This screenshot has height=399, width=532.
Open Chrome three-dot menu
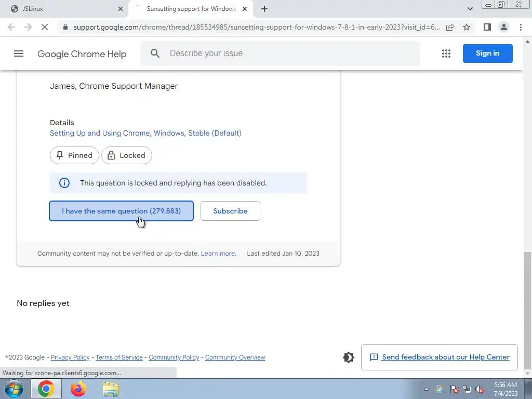521,27
